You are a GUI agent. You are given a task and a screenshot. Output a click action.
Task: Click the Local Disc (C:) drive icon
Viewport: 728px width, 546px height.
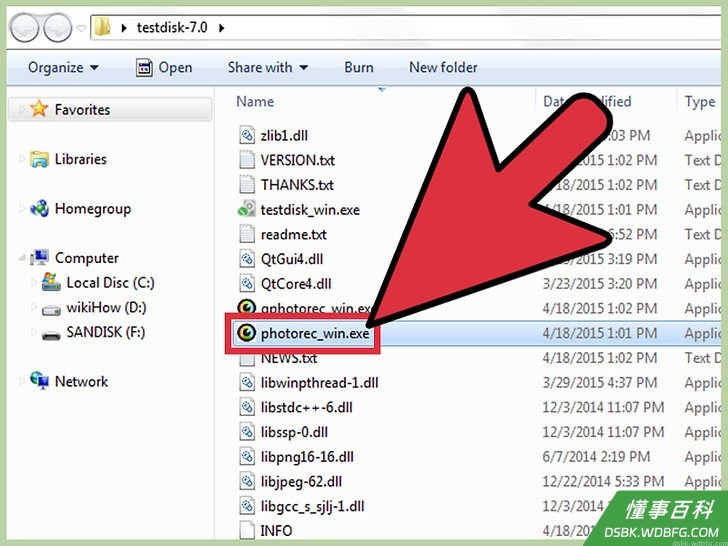[x=51, y=282]
